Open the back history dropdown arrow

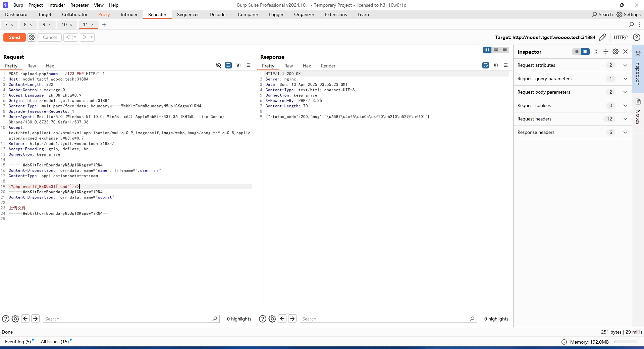point(75,37)
